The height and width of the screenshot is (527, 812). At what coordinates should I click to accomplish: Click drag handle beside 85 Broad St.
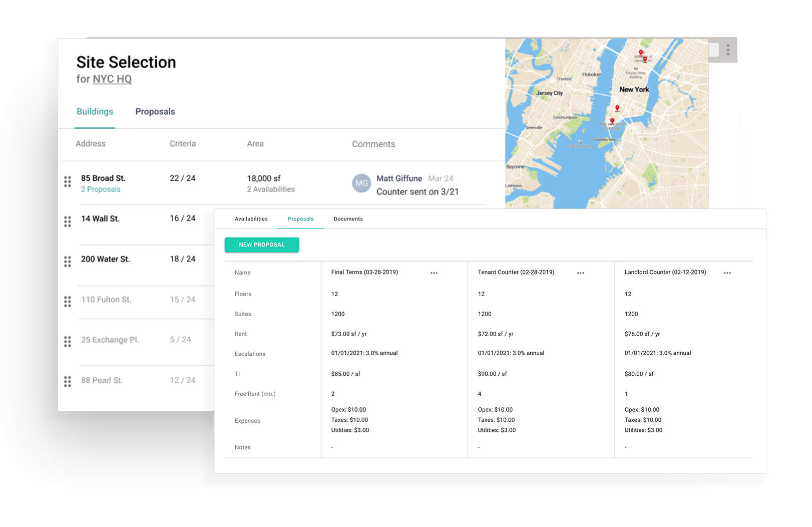click(68, 182)
